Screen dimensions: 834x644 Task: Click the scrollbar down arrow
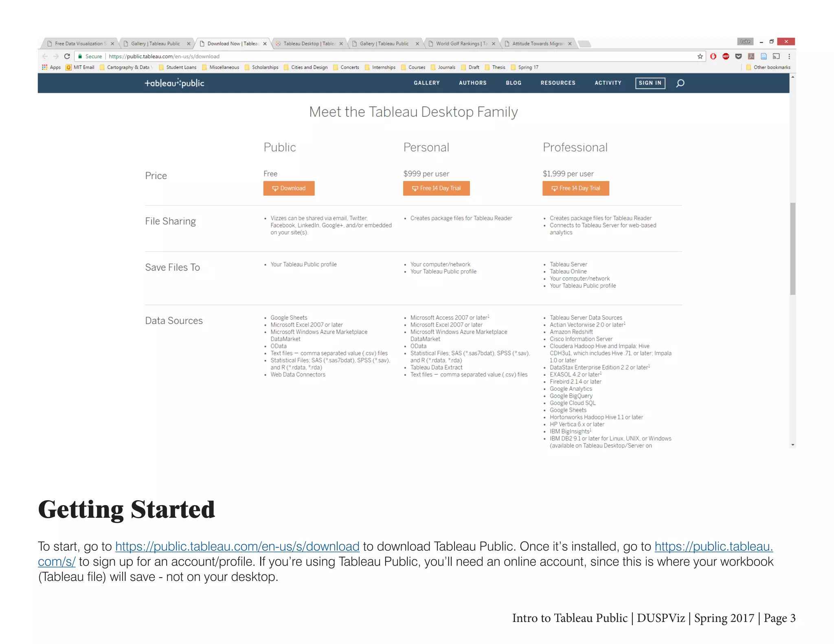pos(792,445)
